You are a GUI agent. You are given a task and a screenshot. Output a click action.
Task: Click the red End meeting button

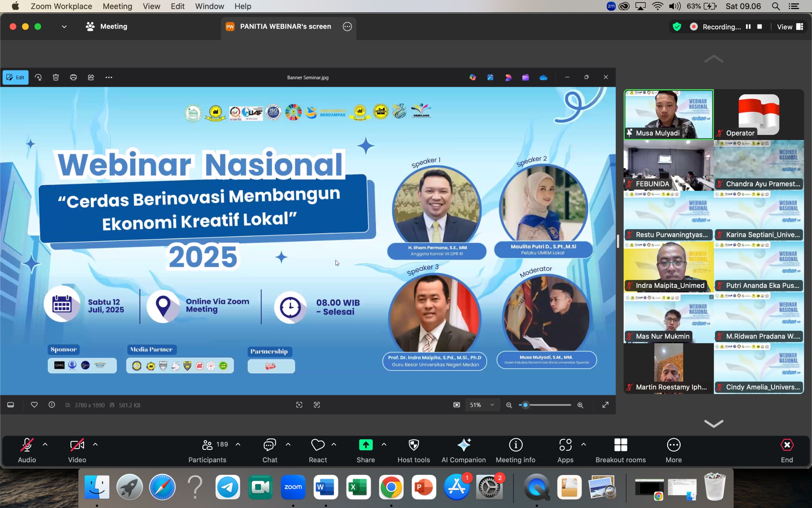point(787,450)
